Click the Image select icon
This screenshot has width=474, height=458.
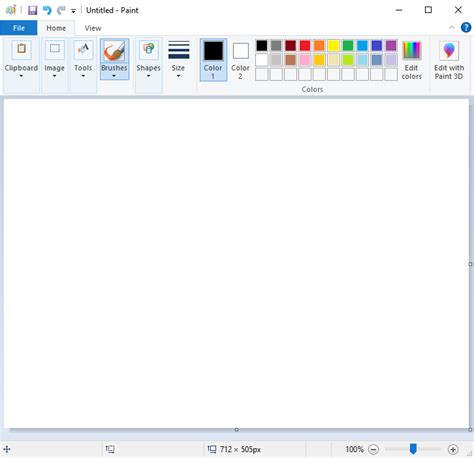[x=55, y=49]
